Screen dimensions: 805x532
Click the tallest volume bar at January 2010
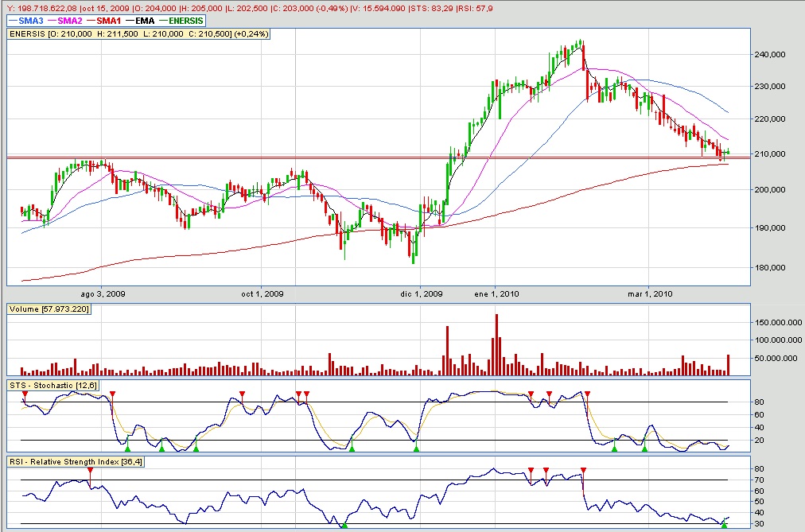[496, 345]
